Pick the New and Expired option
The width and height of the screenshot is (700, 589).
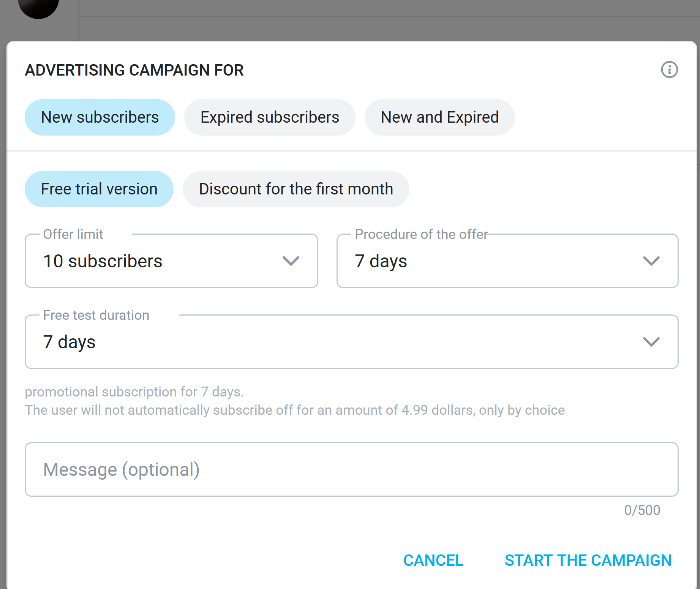click(439, 117)
